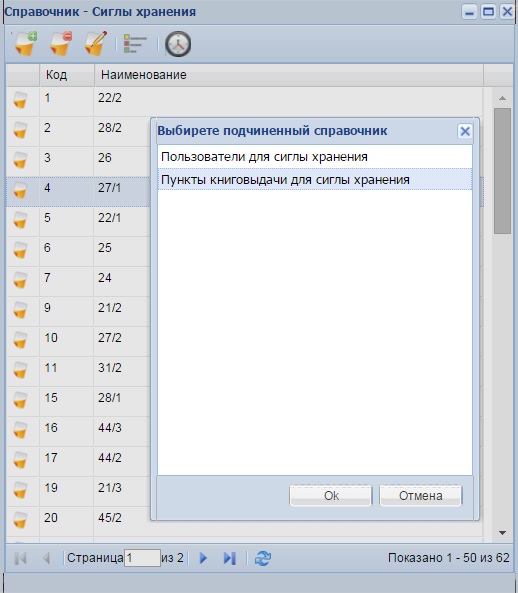
Task: Jump to last page arrow icon
Action: pos(230,558)
